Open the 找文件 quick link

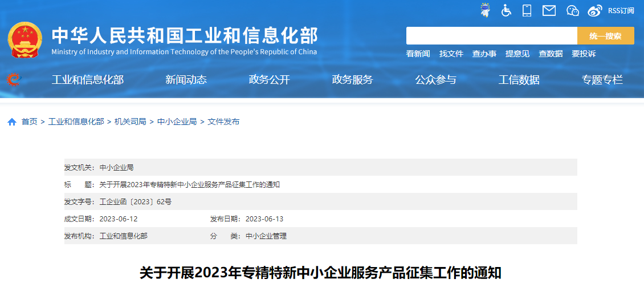(451, 54)
